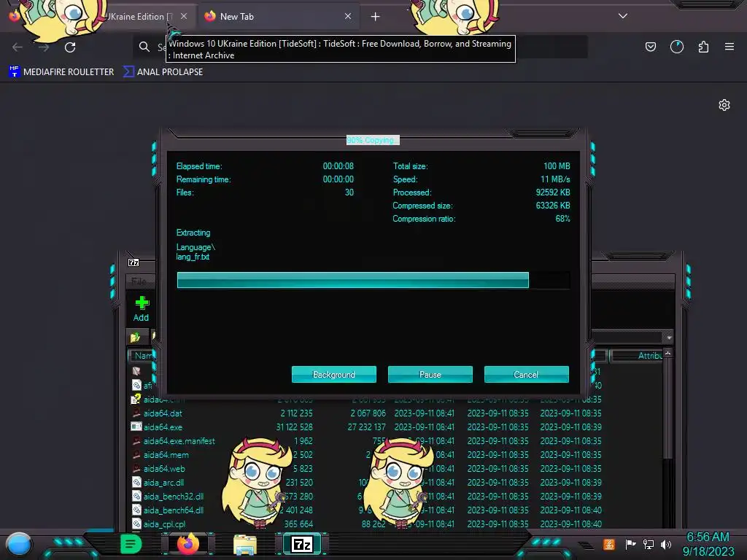The width and height of the screenshot is (747, 560).
Task: Open the Start orb
Action: pos(19,544)
